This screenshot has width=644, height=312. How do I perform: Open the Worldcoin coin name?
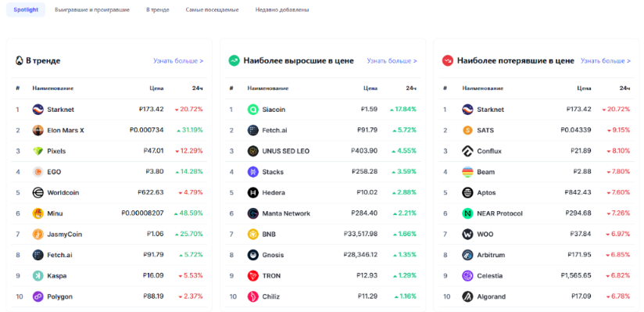(x=63, y=192)
